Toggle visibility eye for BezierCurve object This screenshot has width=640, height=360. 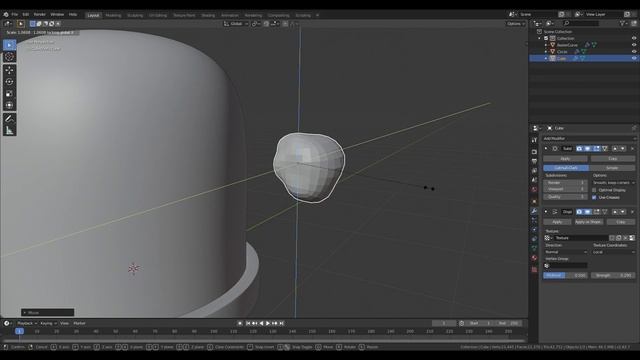634,45
